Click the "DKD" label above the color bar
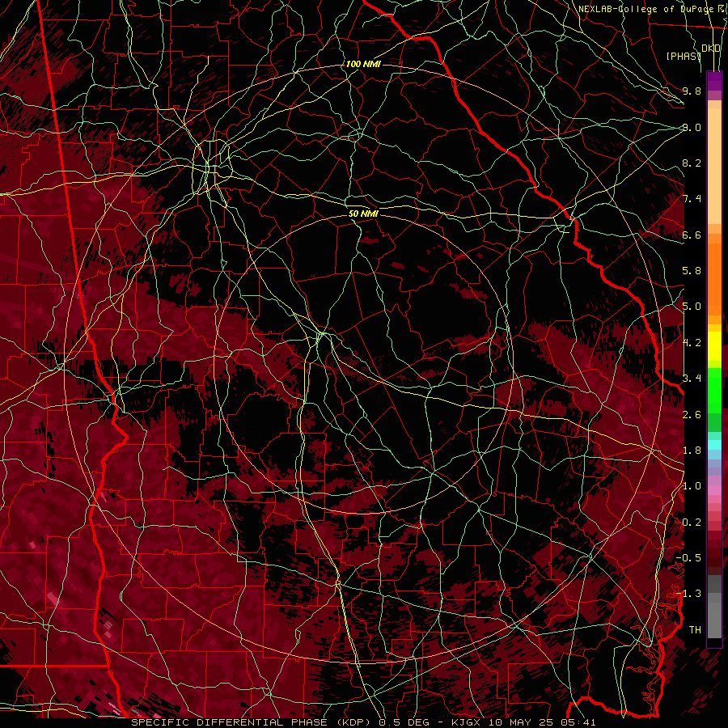728x728 pixels. 711,49
